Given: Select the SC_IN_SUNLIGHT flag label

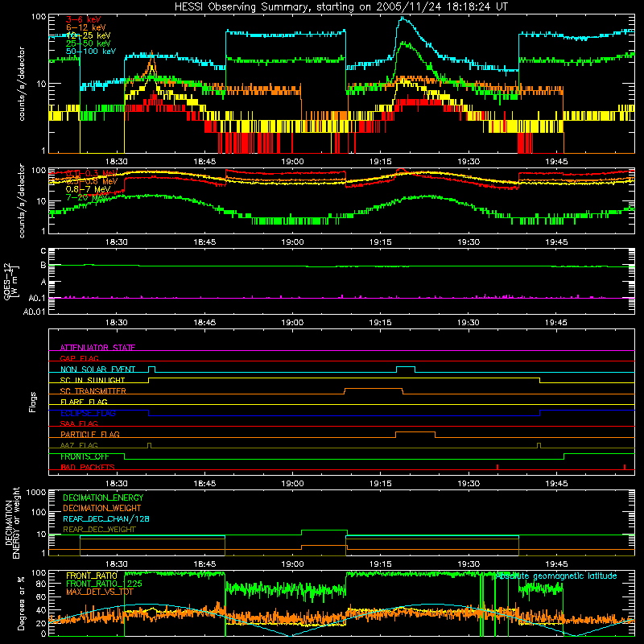Looking at the screenshot, I should tap(93, 380).
